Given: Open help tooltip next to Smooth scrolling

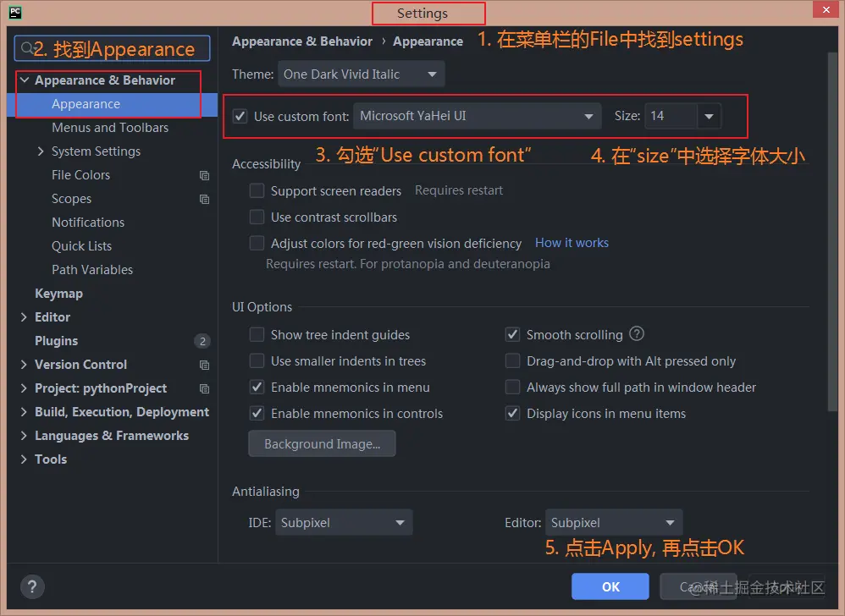Looking at the screenshot, I should (x=637, y=334).
